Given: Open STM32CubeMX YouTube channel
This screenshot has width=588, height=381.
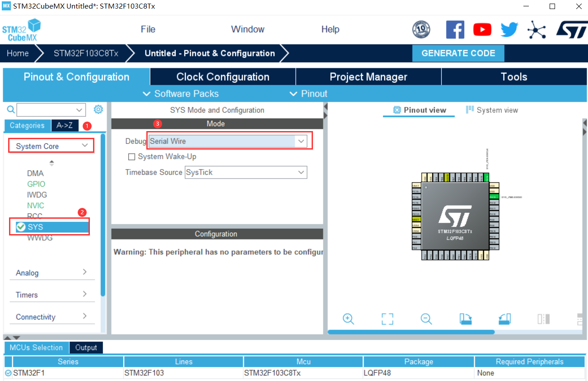Looking at the screenshot, I should [482, 29].
